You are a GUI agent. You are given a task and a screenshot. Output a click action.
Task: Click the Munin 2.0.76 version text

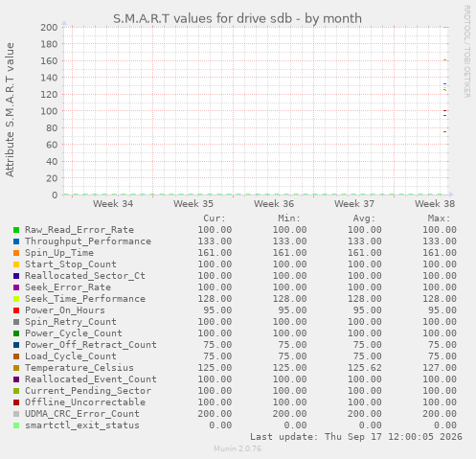coord(238,448)
